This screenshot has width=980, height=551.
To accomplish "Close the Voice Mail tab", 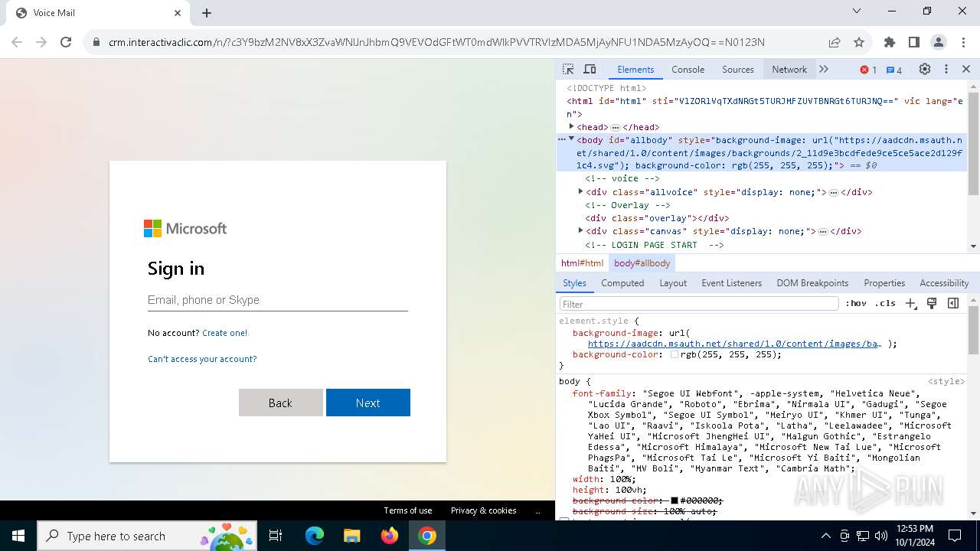I will [x=178, y=13].
